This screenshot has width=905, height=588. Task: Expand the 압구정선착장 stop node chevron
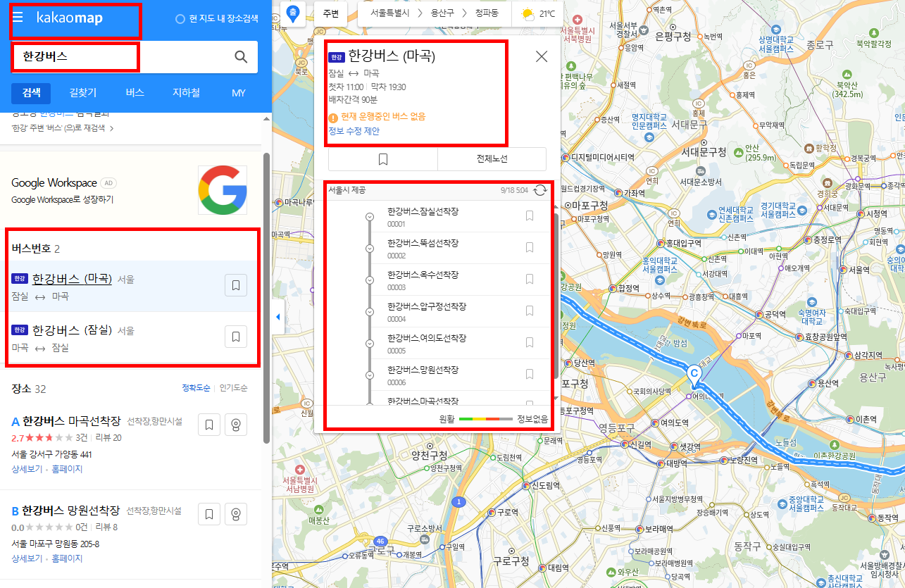click(370, 311)
